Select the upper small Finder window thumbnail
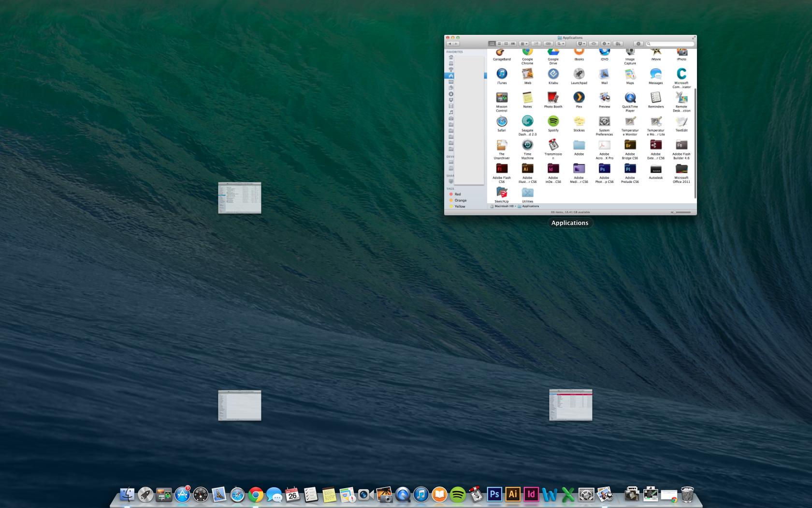 tap(240, 198)
